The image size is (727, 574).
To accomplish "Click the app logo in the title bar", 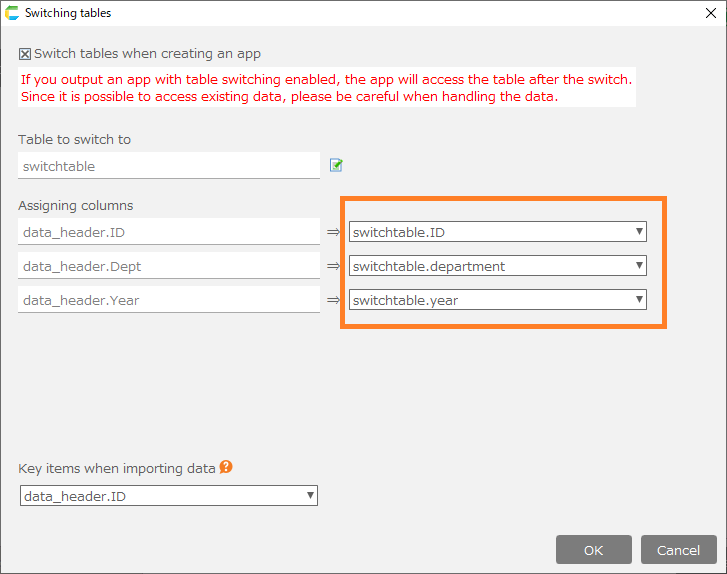I will [12, 13].
